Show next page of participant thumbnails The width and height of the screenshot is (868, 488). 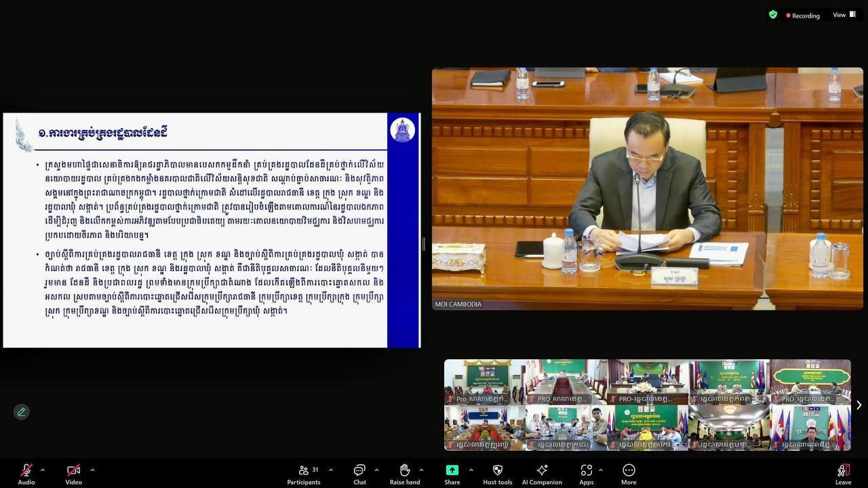859,405
